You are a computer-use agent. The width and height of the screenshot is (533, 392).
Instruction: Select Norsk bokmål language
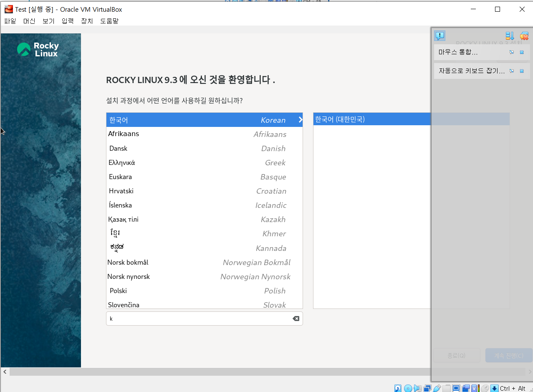(205, 262)
